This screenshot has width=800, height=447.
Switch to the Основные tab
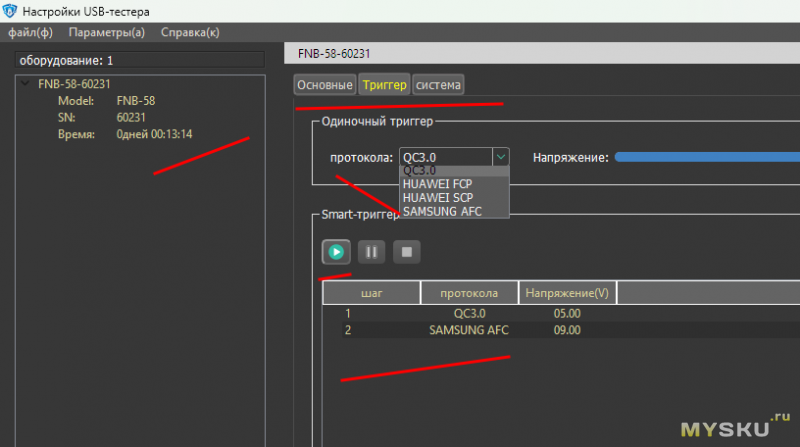(325, 85)
